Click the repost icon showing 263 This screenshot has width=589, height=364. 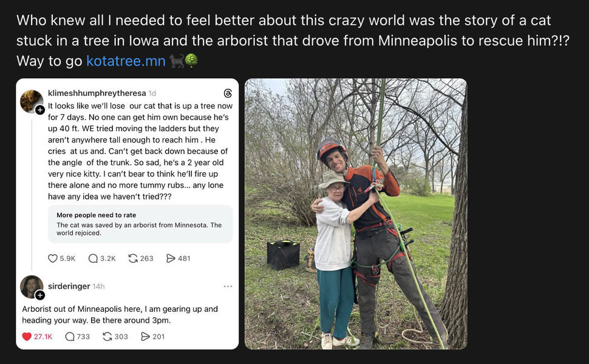133,258
